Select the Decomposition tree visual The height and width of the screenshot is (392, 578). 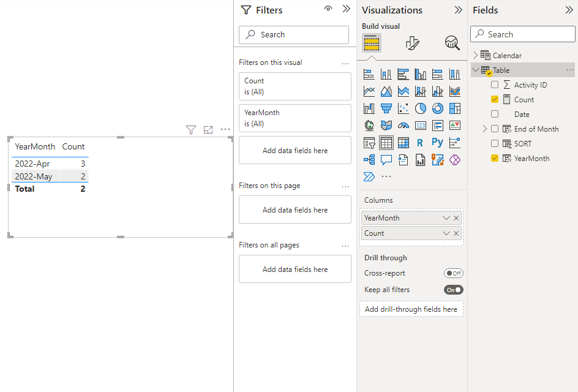[x=369, y=160]
